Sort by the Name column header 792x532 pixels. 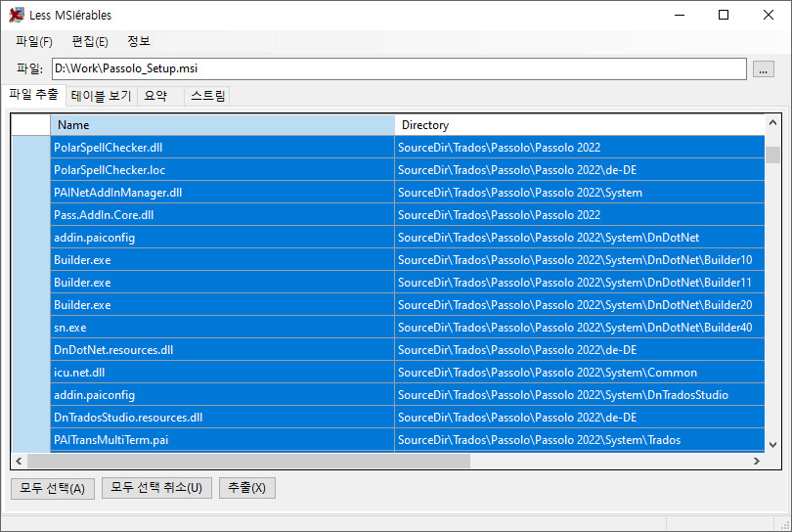pyautogui.click(x=222, y=125)
